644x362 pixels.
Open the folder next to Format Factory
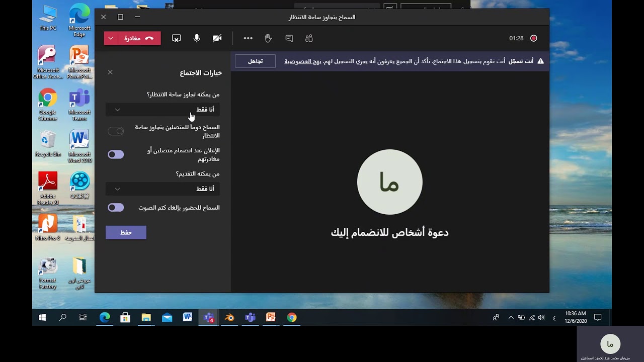click(x=79, y=273)
